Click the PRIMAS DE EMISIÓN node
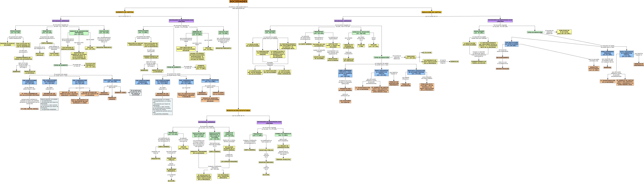Screen dimensions: 644x182 pyautogui.click(x=112, y=98)
